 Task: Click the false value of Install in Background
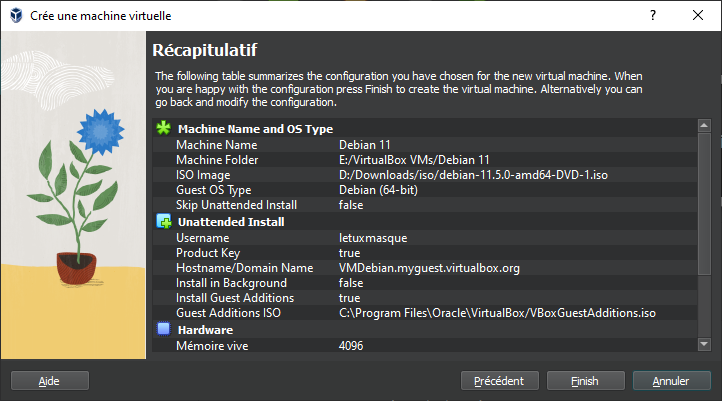[x=351, y=283]
